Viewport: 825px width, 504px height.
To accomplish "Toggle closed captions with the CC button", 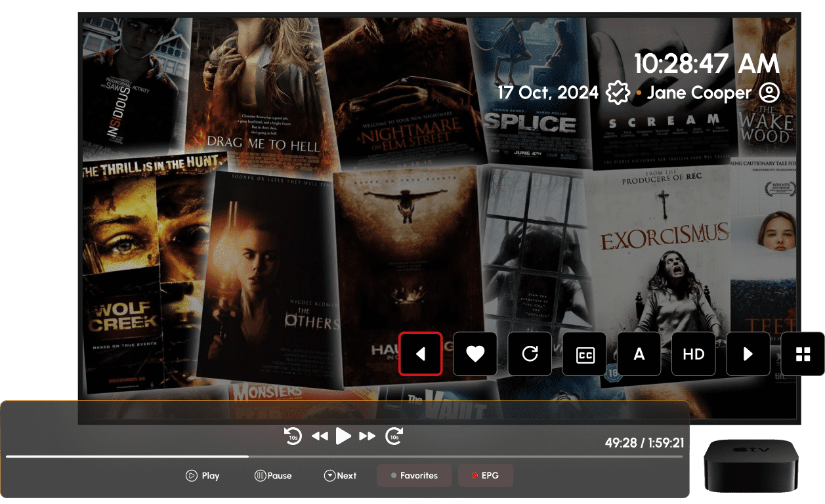I will pyautogui.click(x=584, y=354).
